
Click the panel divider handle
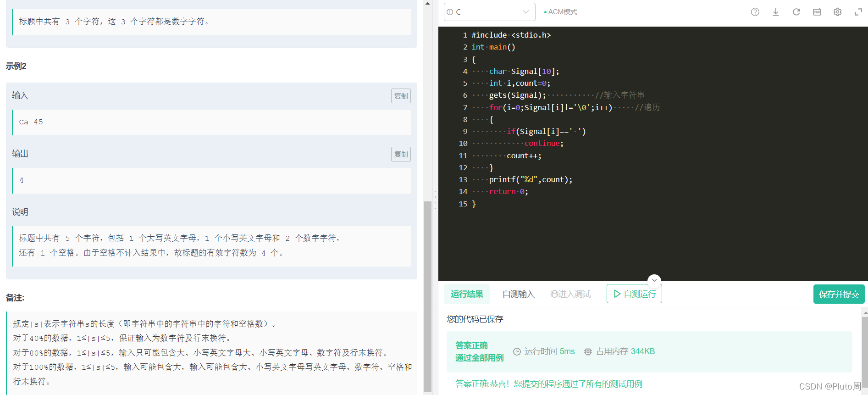pos(435,200)
